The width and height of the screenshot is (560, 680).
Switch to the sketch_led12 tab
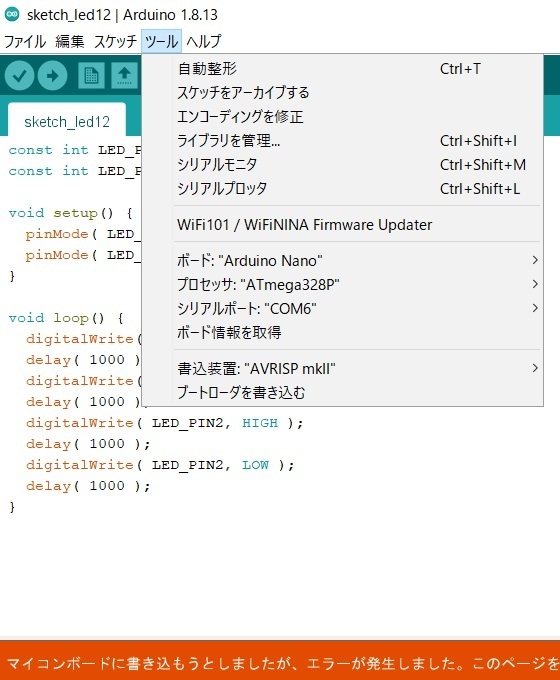coord(67,121)
